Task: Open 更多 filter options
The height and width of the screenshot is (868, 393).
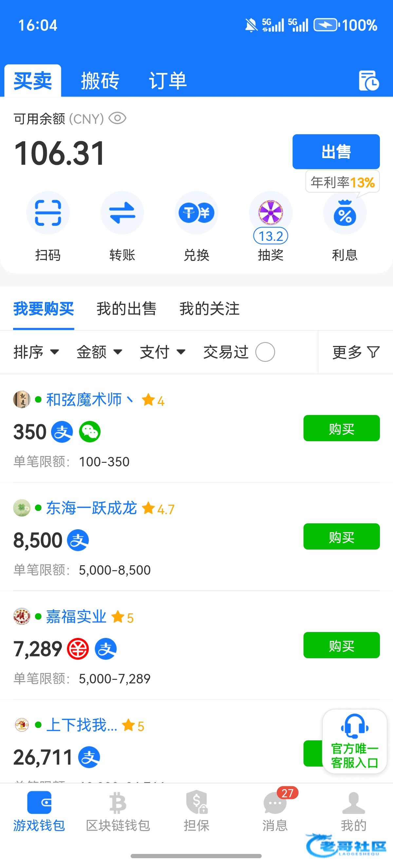Action: (x=356, y=352)
